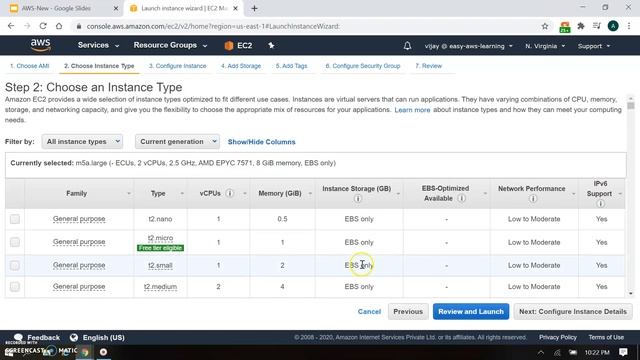Select the t2.micro instance checkbox
This screenshot has width=640, height=360.
pyautogui.click(x=15, y=242)
